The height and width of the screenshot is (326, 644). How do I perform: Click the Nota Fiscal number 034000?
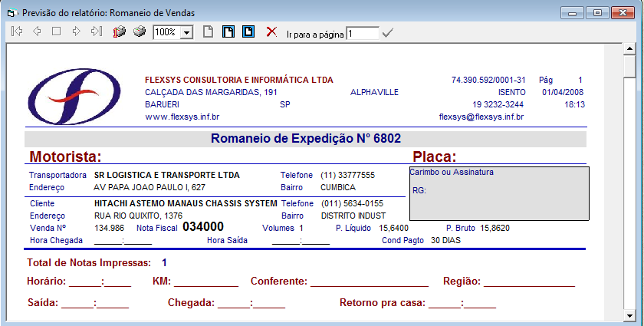coord(203,227)
